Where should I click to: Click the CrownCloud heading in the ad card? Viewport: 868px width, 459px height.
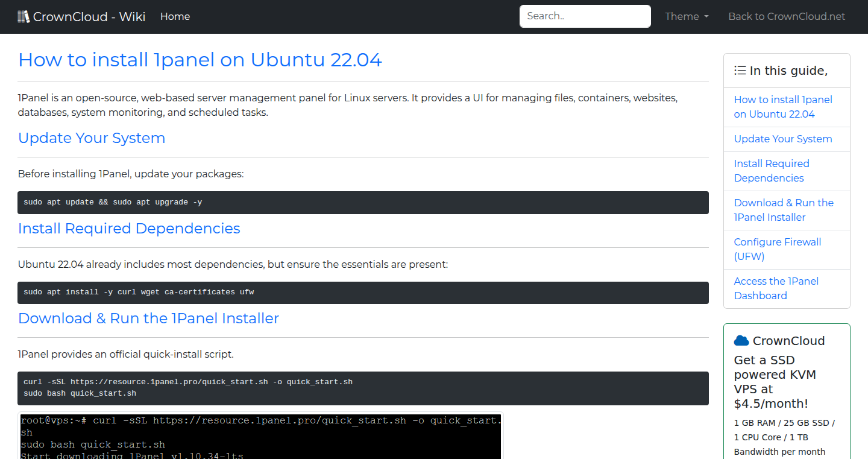[x=788, y=341]
